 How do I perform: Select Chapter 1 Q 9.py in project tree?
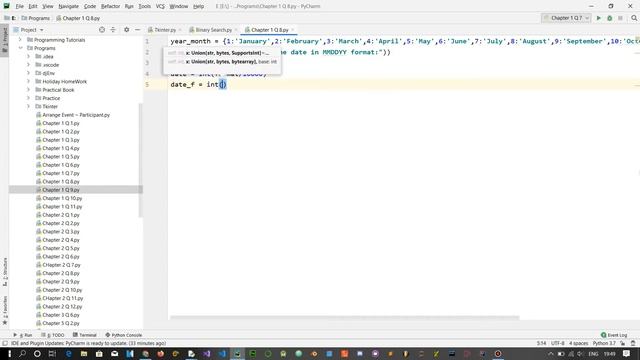tap(61, 190)
